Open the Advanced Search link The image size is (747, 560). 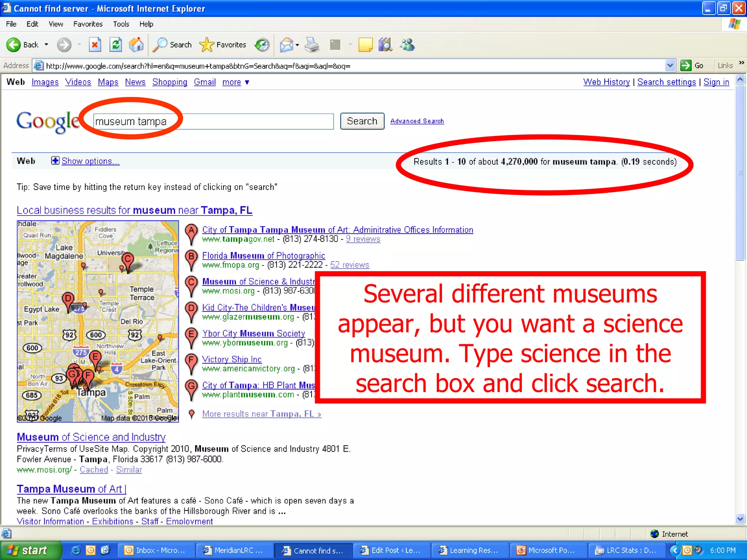click(417, 121)
